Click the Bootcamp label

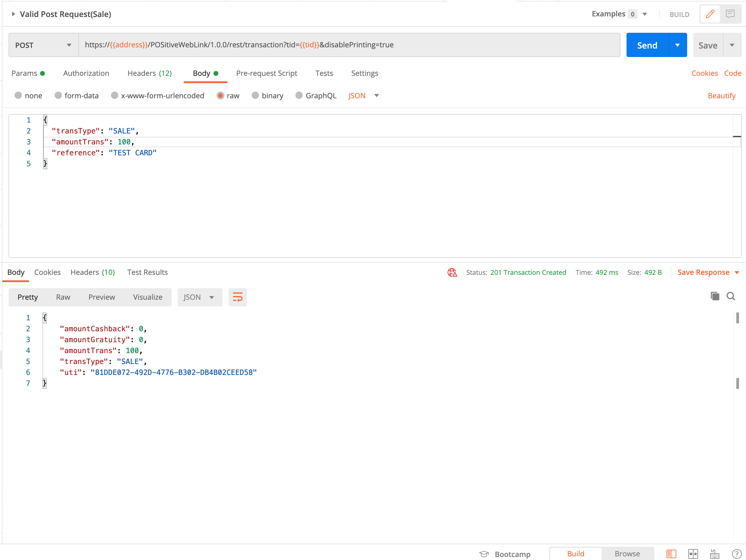(x=512, y=554)
